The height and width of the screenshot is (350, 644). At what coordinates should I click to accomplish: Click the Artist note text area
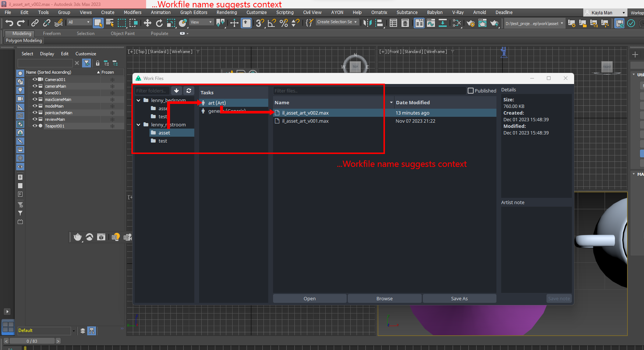536,249
